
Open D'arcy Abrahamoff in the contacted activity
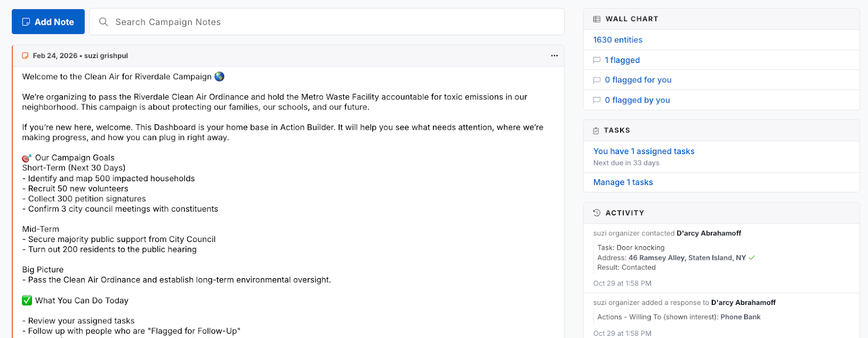709,233
